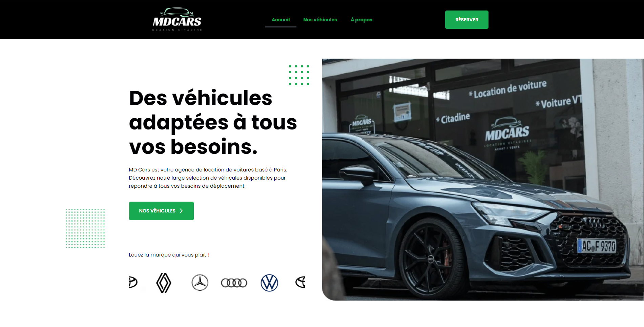This screenshot has height=327, width=644.
Task: Click the cropped brand logo before Renault
Action: 133,282
